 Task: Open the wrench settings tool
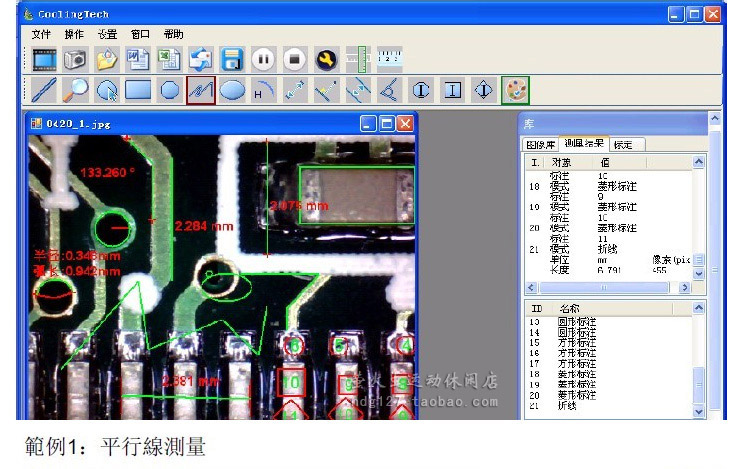[326, 59]
